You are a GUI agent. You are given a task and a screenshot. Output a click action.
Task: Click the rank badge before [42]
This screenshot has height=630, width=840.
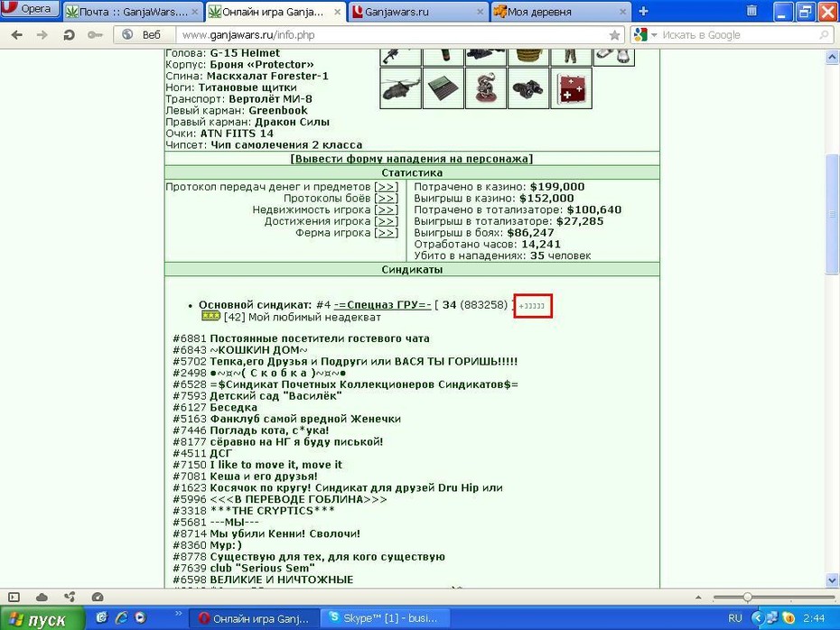coord(211,316)
